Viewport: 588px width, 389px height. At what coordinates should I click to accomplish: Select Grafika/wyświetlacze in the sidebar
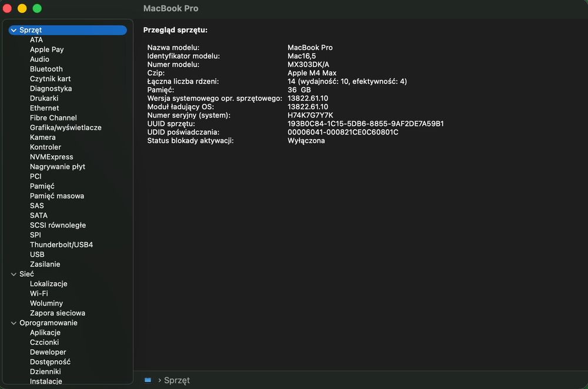pyautogui.click(x=66, y=128)
